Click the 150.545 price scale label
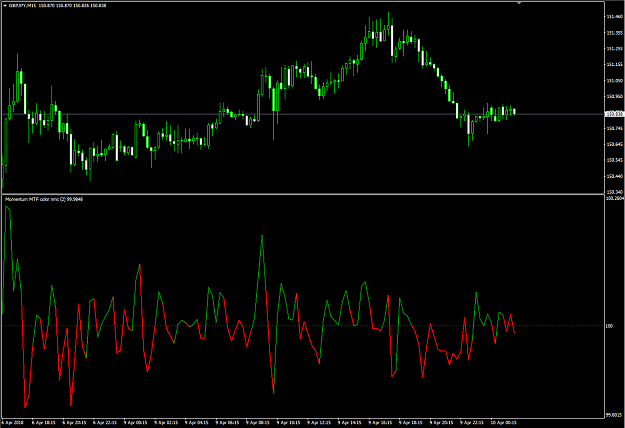Image resolution: width=625 pixels, height=428 pixels. [614, 160]
